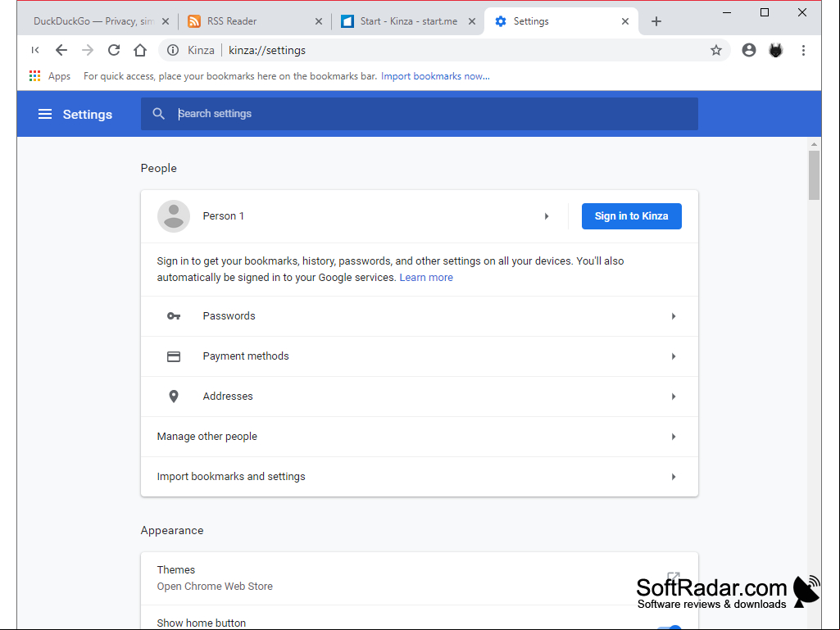
Task: Open the Themes Chrome Web Store row
Action: [420, 578]
